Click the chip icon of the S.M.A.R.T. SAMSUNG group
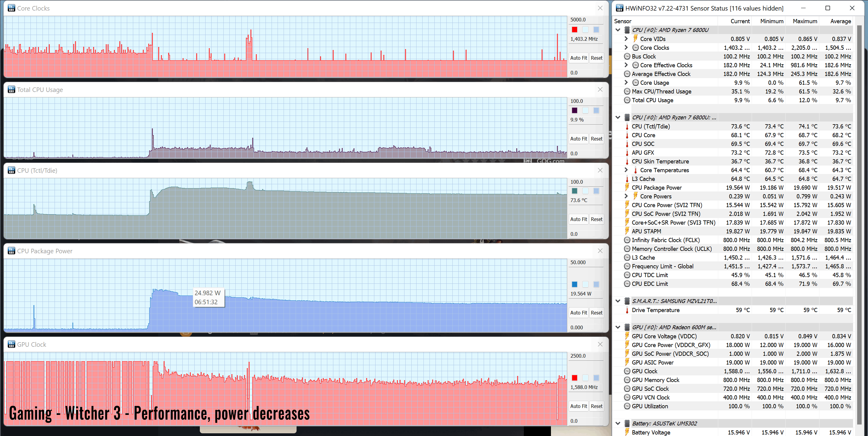868x436 pixels. click(627, 301)
